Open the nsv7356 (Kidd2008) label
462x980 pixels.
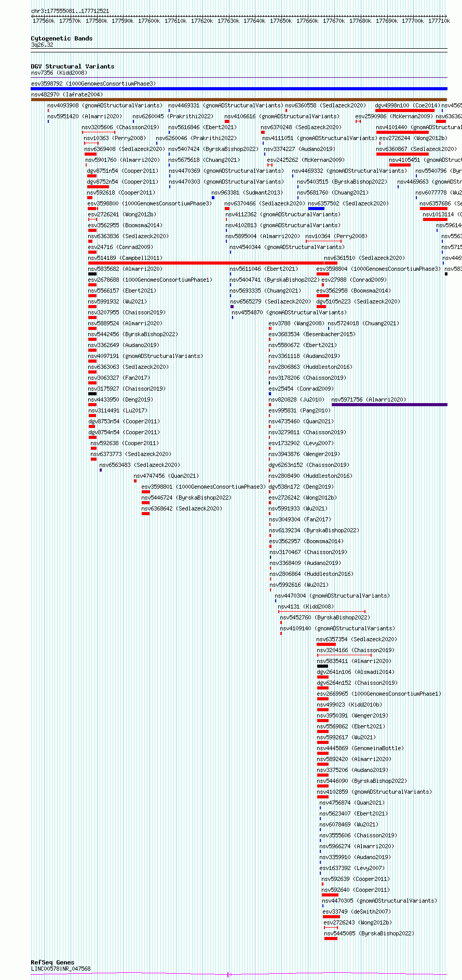(59, 73)
